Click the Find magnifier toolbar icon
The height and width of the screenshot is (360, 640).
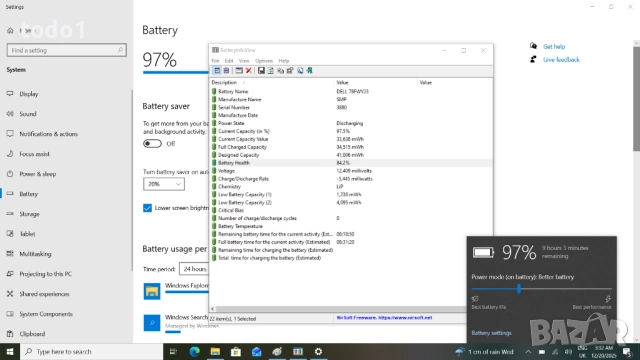[300, 71]
